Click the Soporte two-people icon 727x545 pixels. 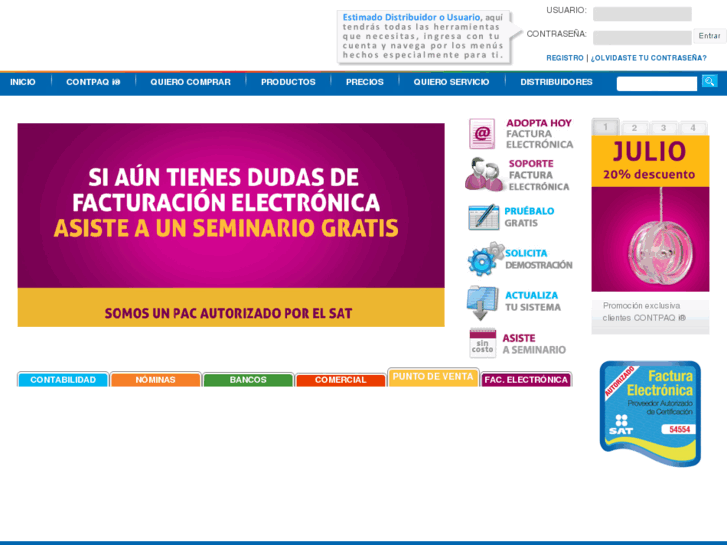point(484,174)
